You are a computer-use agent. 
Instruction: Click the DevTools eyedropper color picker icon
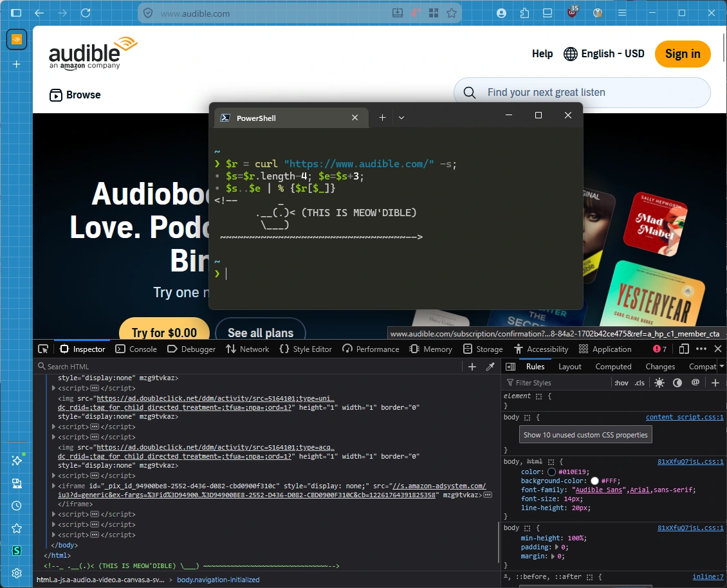(x=490, y=367)
